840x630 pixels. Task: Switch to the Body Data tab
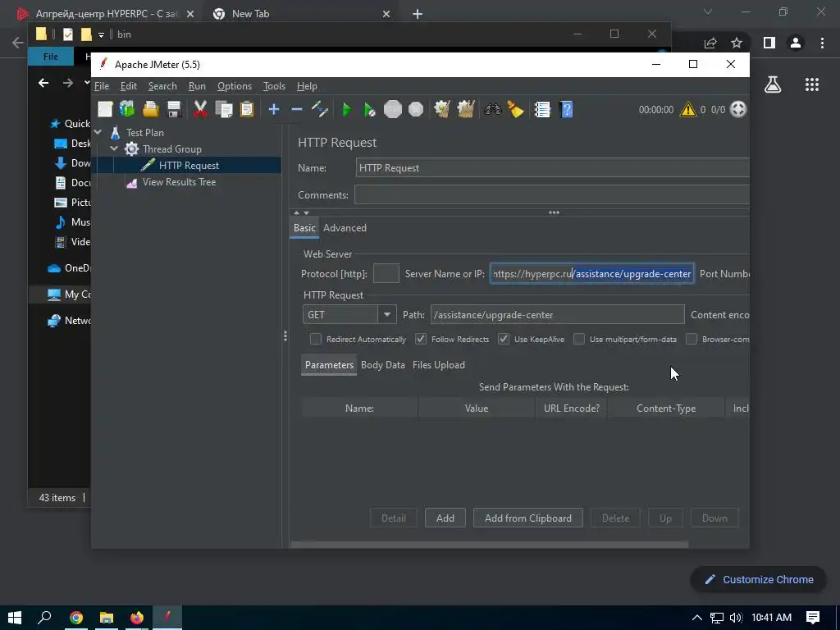(x=383, y=365)
